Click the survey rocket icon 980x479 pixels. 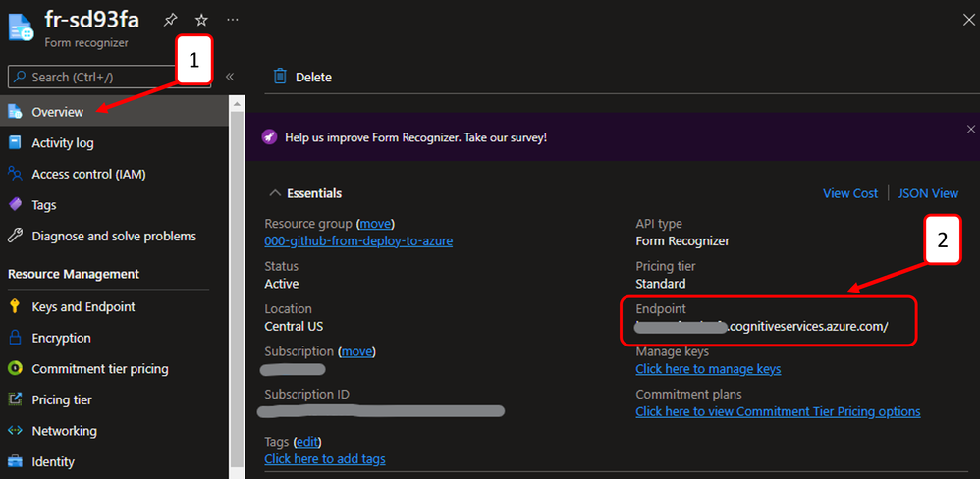[x=269, y=137]
